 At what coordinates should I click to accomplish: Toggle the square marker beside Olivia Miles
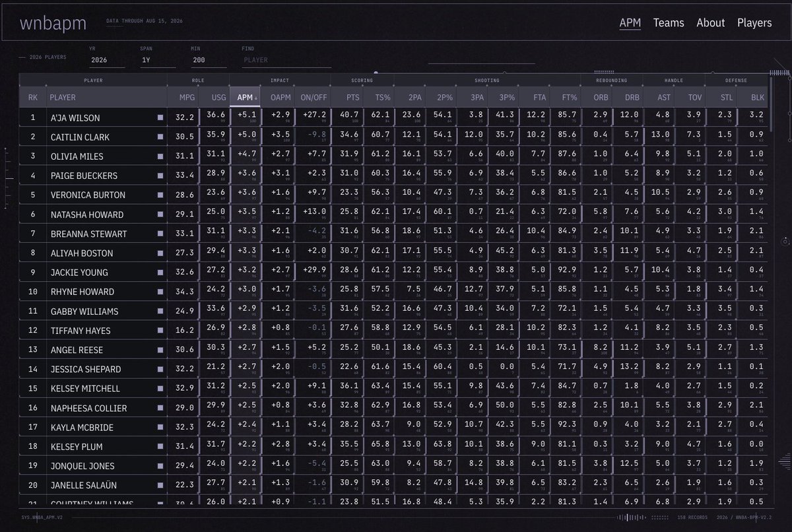[160, 156]
